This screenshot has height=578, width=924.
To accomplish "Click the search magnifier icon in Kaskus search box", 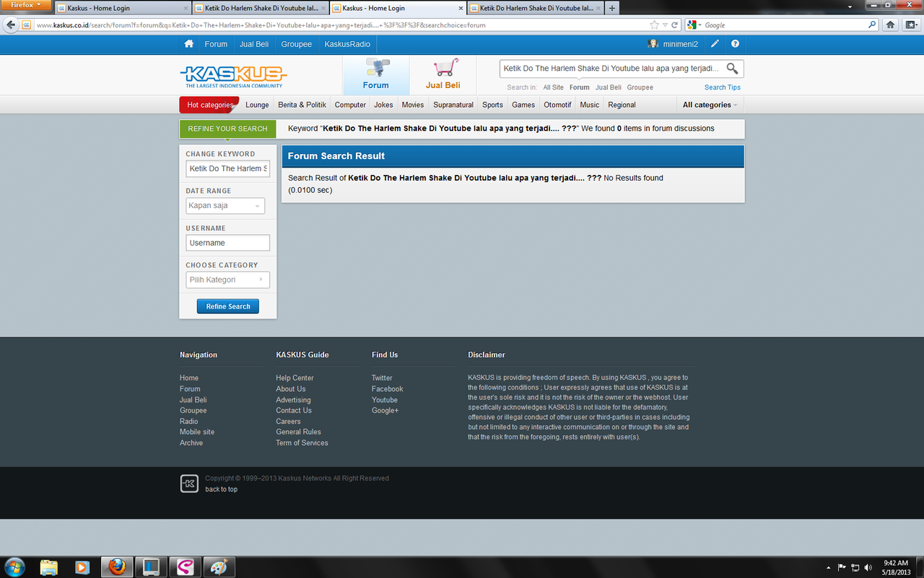I will [732, 69].
